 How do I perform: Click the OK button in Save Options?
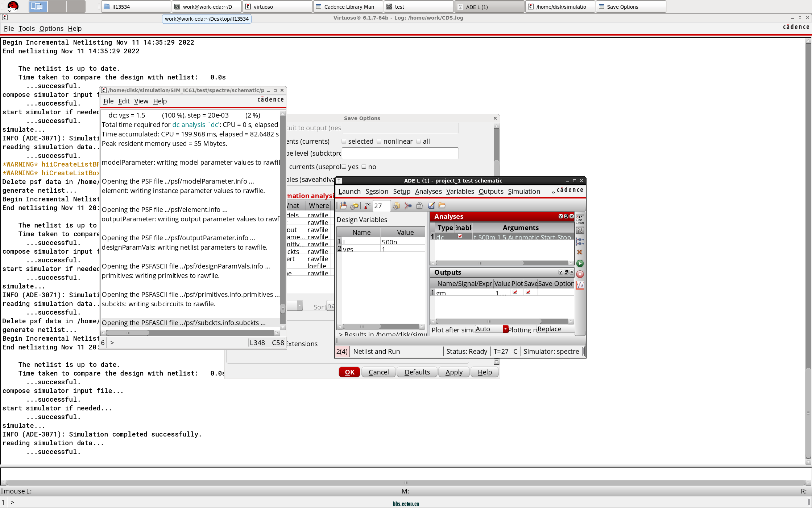pyautogui.click(x=349, y=372)
